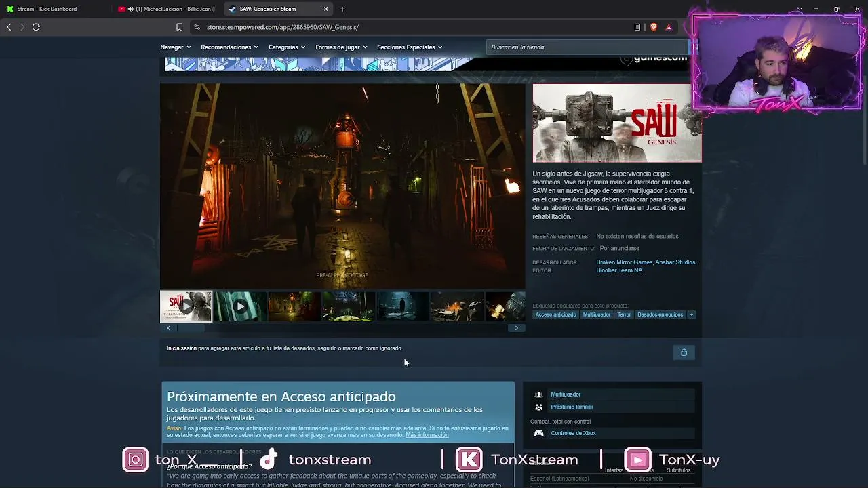
Task: Open the Broken Mirror Games developer link
Action: [625, 262]
